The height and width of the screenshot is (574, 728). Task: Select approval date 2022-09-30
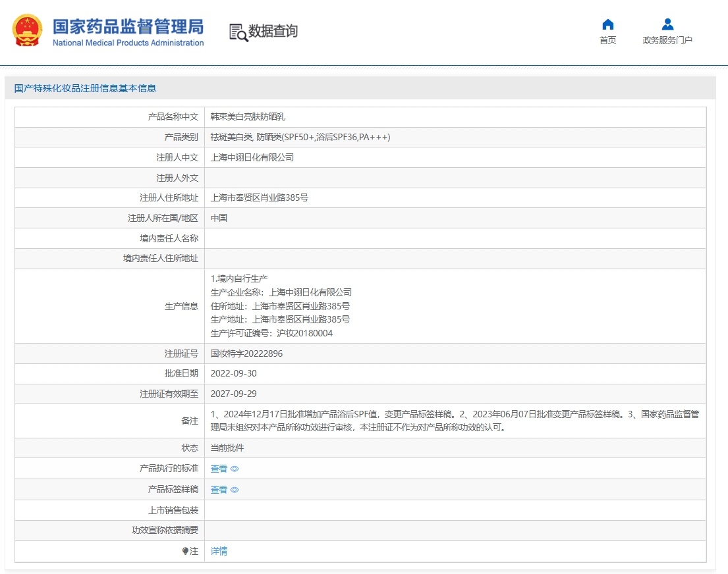pos(233,373)
